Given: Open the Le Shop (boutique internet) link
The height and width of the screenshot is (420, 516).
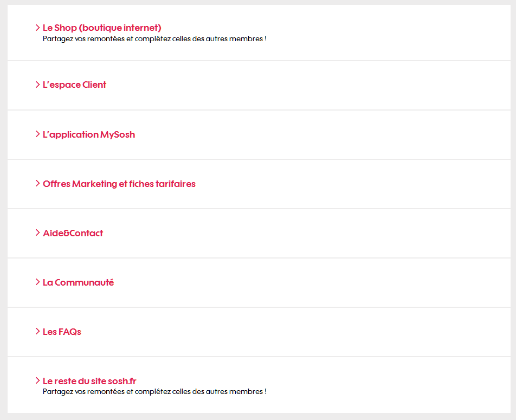Looking at the screenshot, I should pyautogui.click(x=102, y=28).
